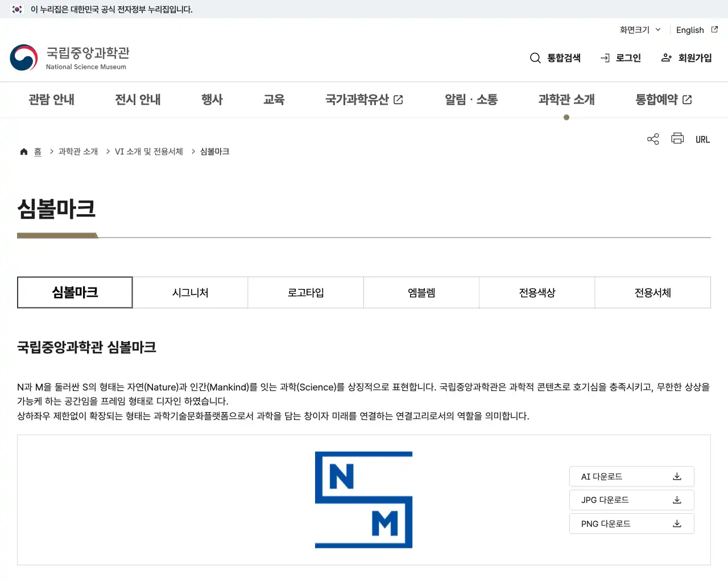Open the 통합검색 search magnifier icon
The height and width of the screenshot is (582, 728).
(535, 57)
